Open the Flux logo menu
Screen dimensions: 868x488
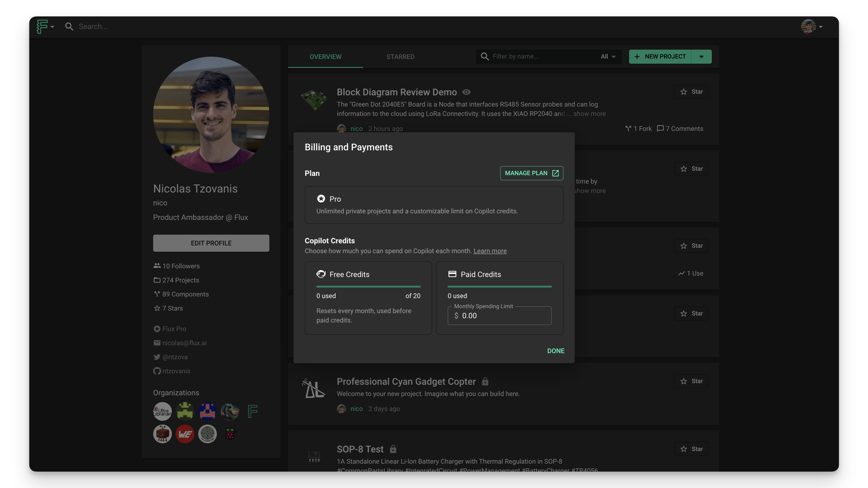tap(45, 26)
